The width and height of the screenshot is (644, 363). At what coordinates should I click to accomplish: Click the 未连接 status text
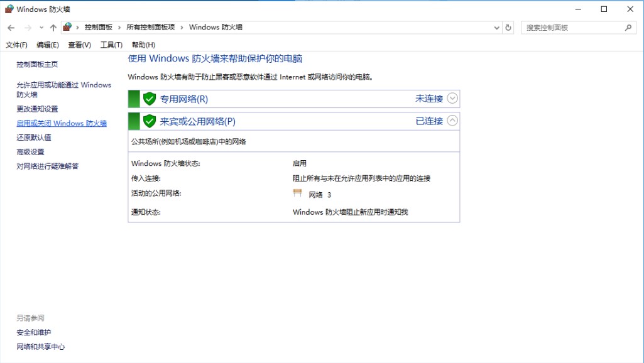pos(429,99)
